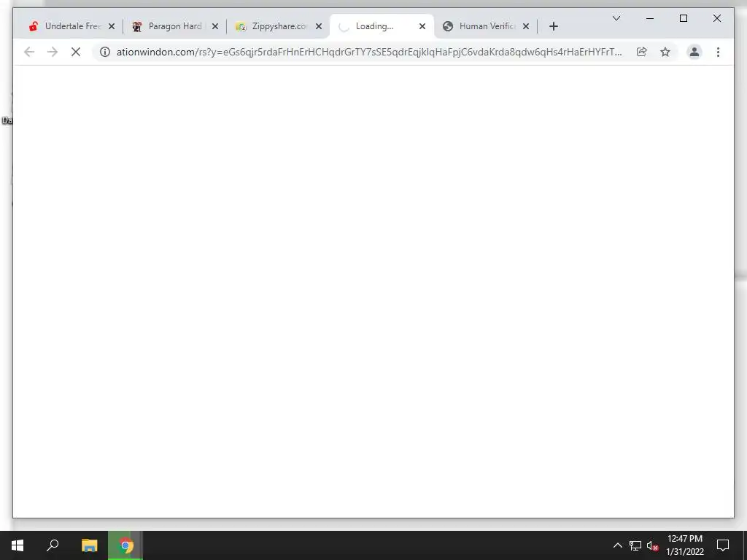
Task: Open the Windows Start menu
Action: coord(18,545)
